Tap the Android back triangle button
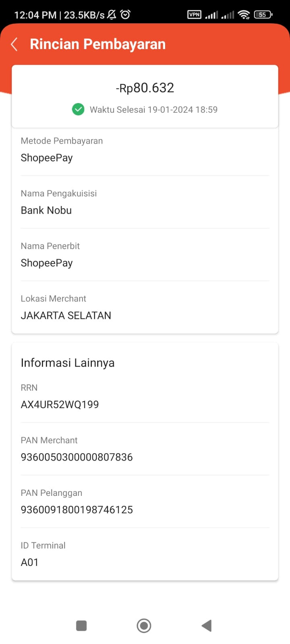This screenshot has width=290, height=644. (206, 625)
